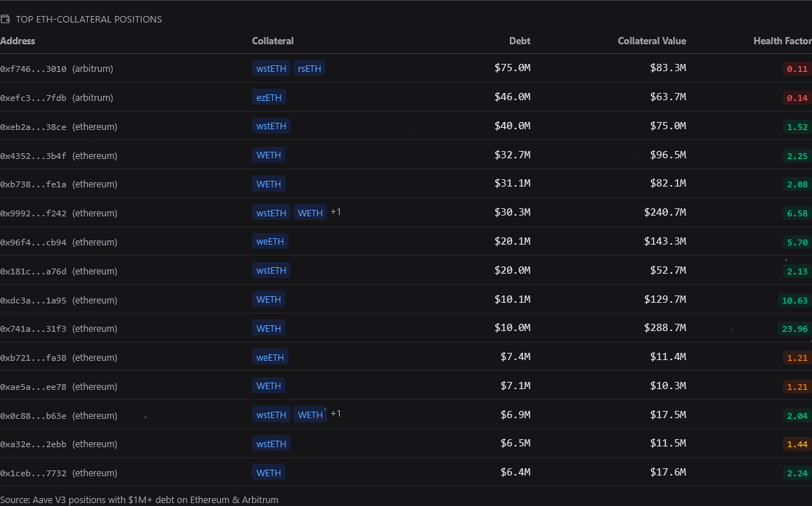Open address 0xefc3...7fdb on arbitrum
This screenshot has width=812, height=506.
[33, 98]
